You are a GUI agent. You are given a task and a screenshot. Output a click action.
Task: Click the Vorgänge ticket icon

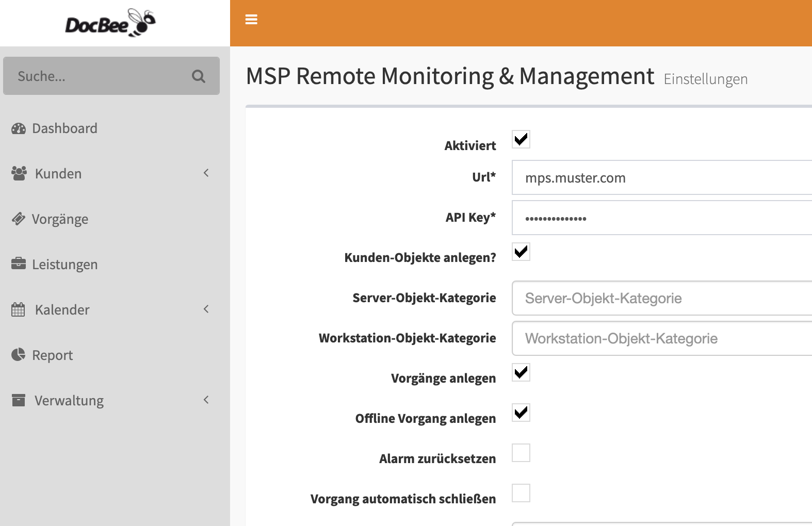[19, 219]
